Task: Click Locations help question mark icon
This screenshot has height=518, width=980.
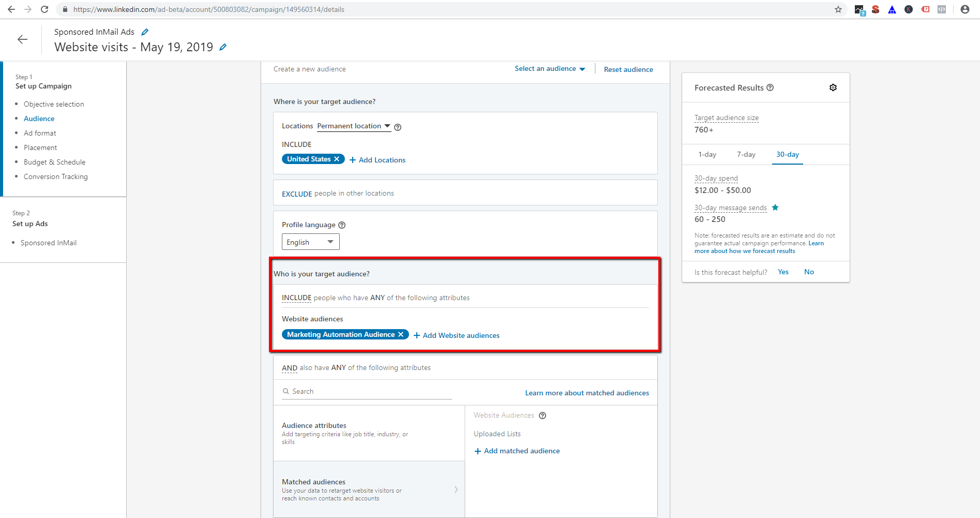Action: click(x=398, y=127)
